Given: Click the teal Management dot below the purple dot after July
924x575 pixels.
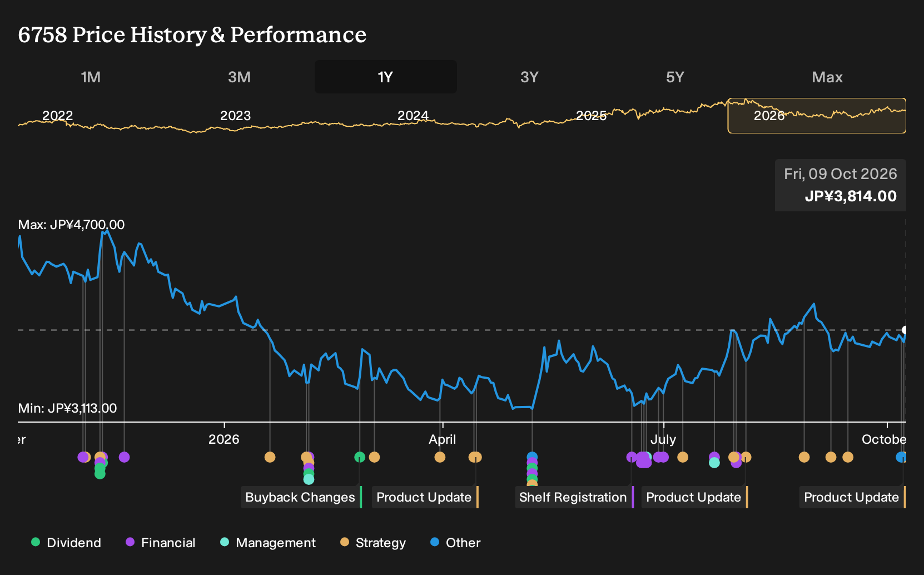Looking at the screenshot, I should [x=714, y=463].
